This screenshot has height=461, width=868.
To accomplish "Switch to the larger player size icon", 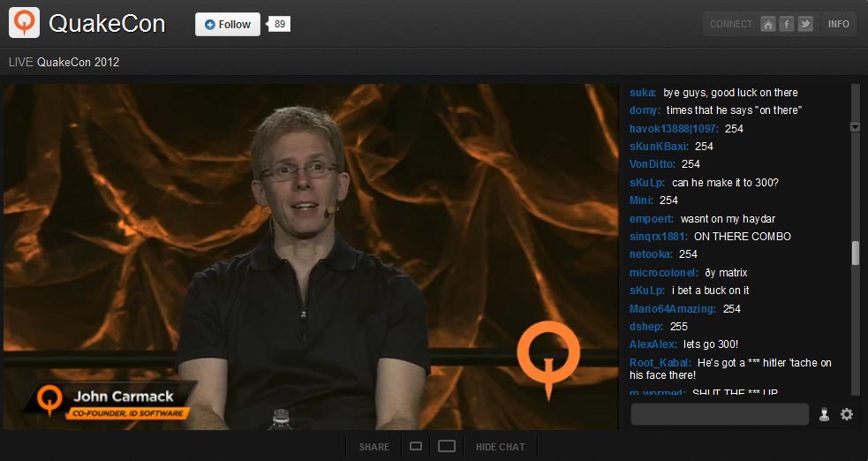I will click(447, 446).
